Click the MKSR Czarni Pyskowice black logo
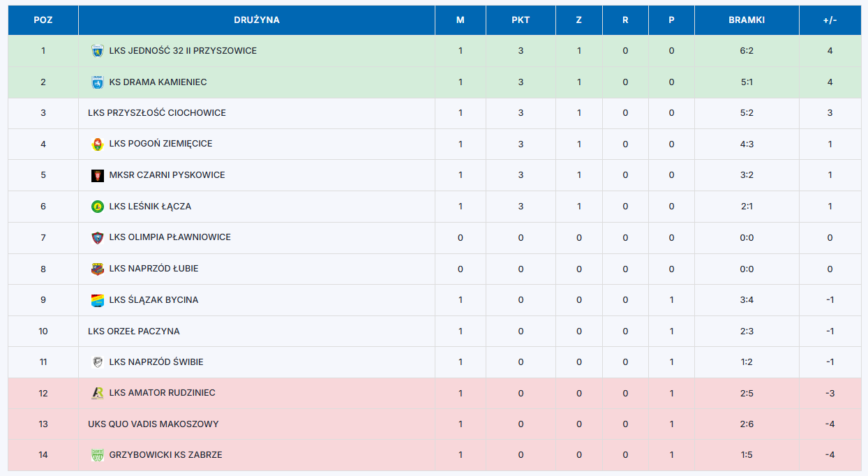 98,175
